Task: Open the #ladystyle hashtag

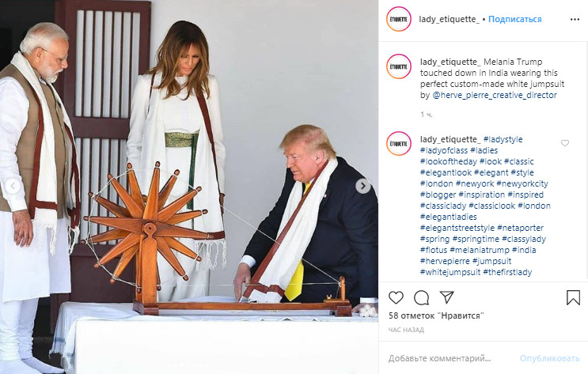Action: [x=503, y=139]
